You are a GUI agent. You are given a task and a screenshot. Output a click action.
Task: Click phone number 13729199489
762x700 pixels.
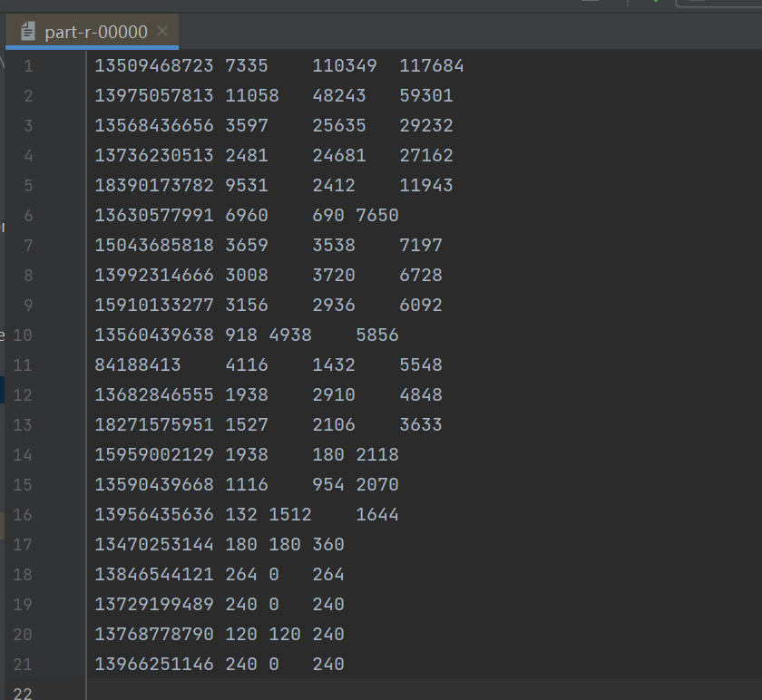(153, 604)
